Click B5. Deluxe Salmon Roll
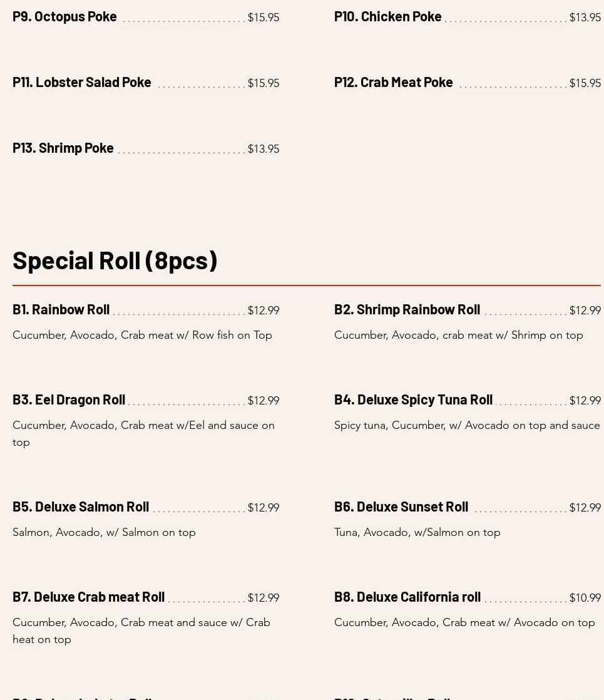This screenshot has height=700, width=604. [x=81, y=507]
